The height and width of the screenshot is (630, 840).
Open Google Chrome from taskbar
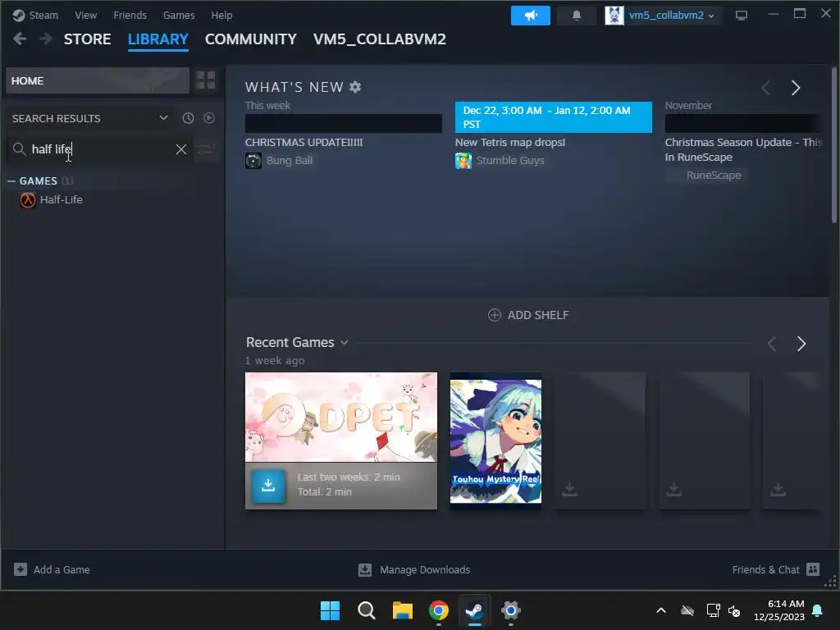[x=439, y=610]
